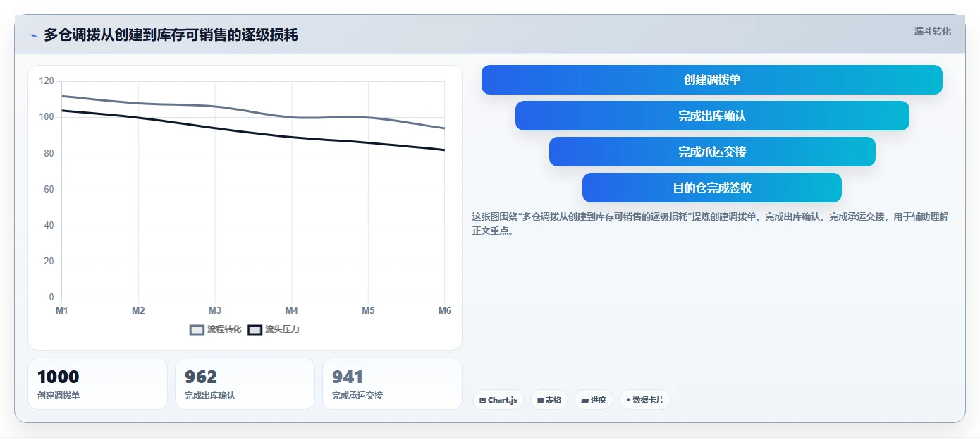Screen dimensions: 980x438
Task: Click the 100 y-axis value
Action: [x=47, y=117]
